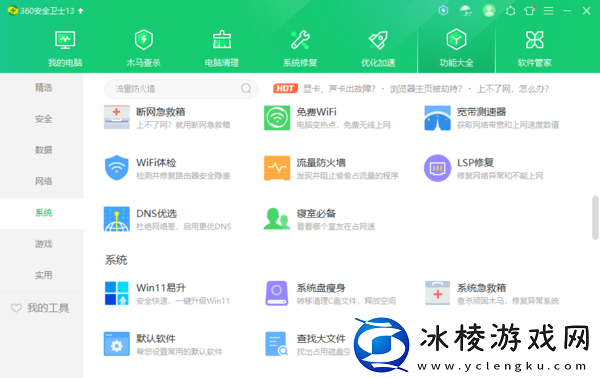Open Win11易升 windows icon

[116, 293]
